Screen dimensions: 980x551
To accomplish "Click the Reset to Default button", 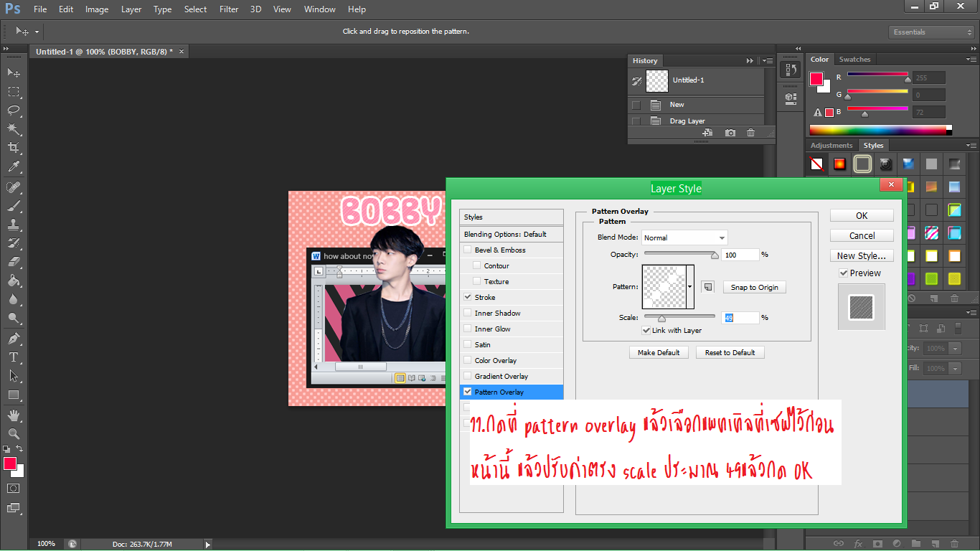I will [x=730, y=352].
